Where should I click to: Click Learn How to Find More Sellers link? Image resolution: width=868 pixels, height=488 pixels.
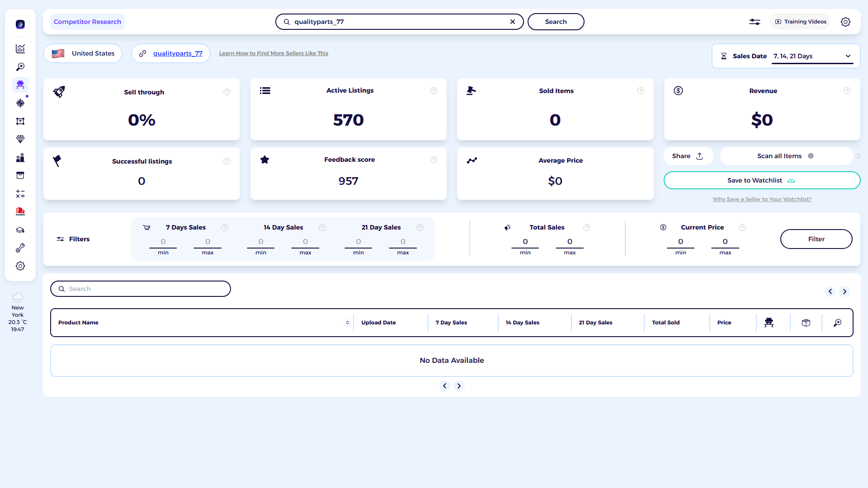274,53
